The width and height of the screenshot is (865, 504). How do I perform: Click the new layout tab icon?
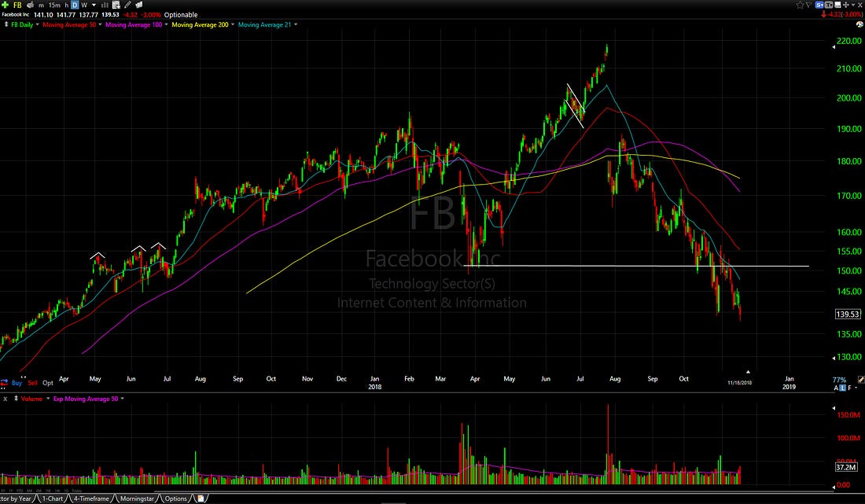[x=201, y=498]
